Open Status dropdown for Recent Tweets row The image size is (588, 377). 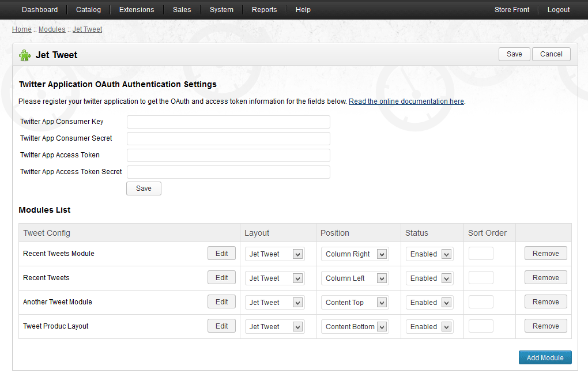429,278
